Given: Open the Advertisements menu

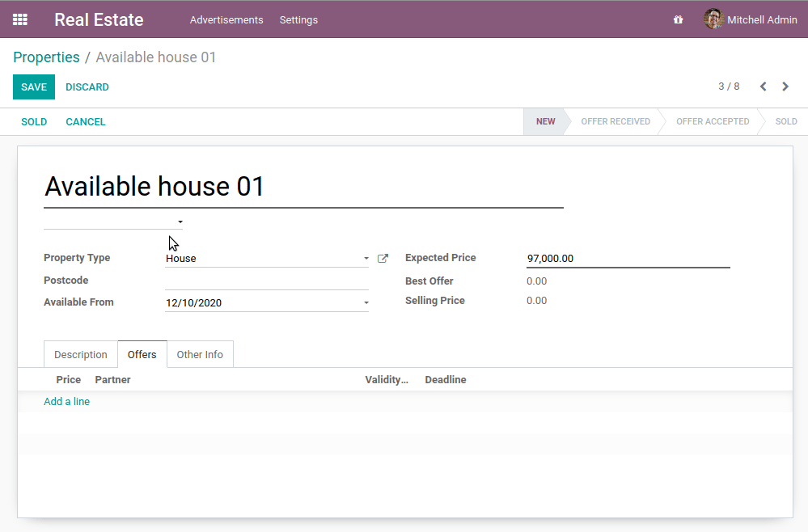Looking at the screenshot, I should (226, 19).
